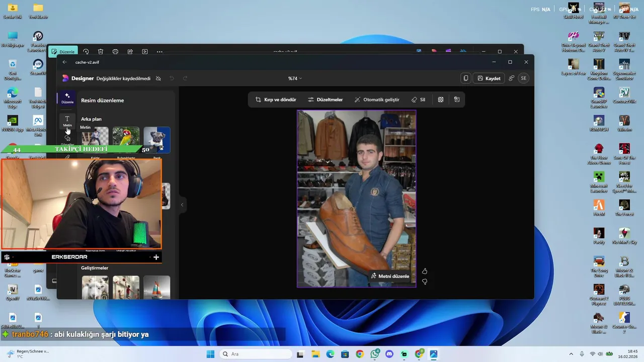The width and height of the screenshot is (644, 362).
Task: Click the undo arrow in Designer header
Action: pos(172,78)
